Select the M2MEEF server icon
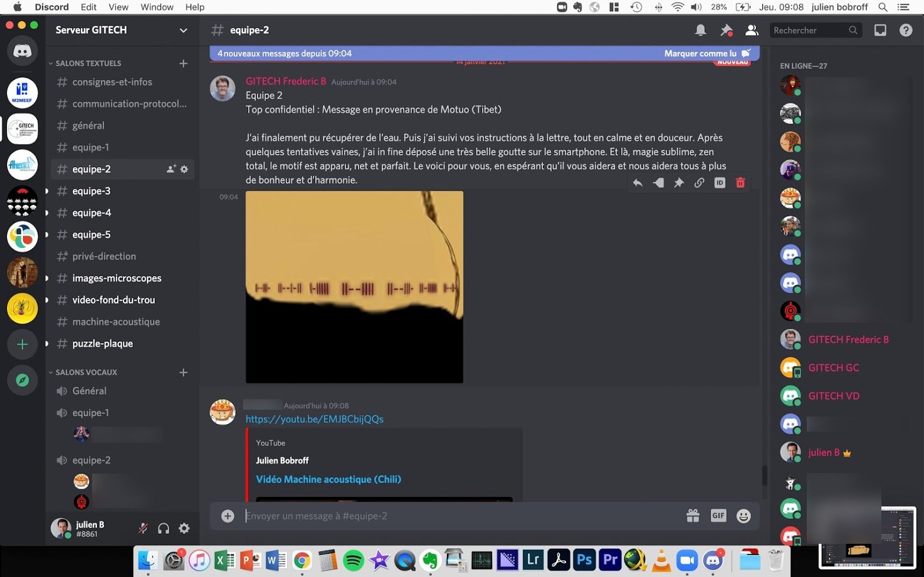924x577 pixels. [x=23, y=93]
